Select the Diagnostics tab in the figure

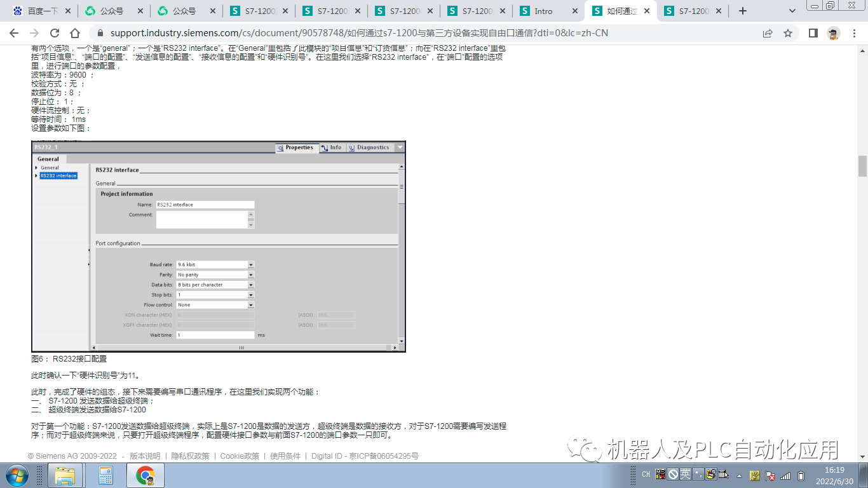click(x=369, y=147)
